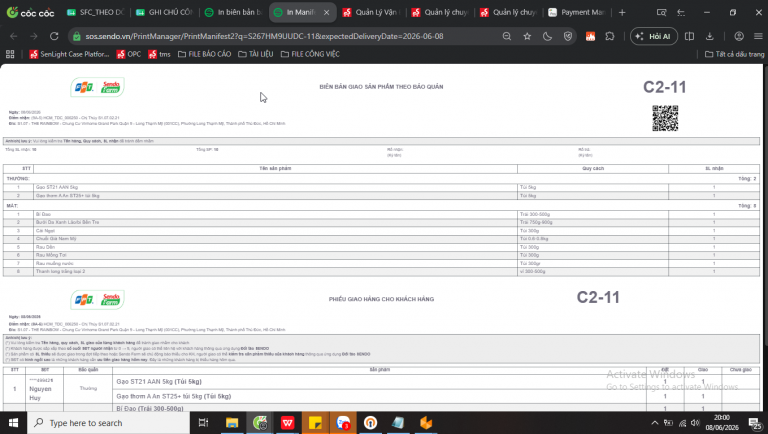Show hidden system tray icons
The image size is (768, 434).
point(654,423)
